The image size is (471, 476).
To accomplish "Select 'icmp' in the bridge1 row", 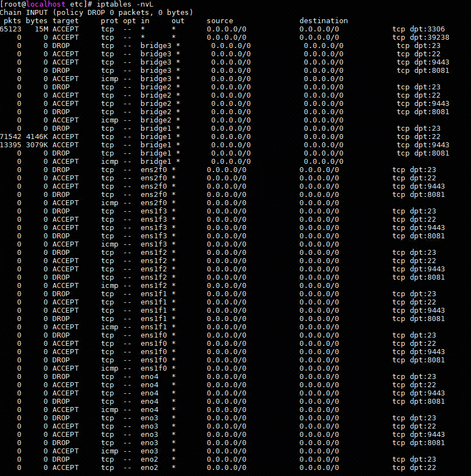I will click(x=109, y=162).
